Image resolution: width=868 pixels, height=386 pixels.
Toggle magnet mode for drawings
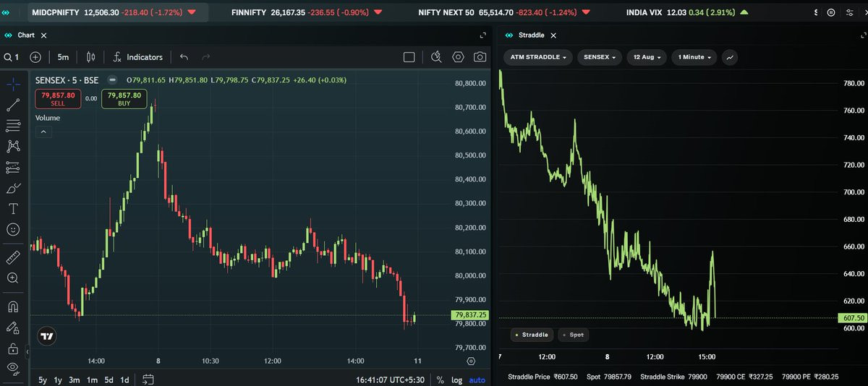tap(13, 306)
